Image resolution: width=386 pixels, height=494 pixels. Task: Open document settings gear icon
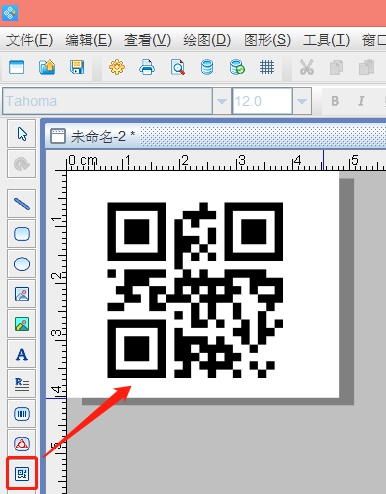[117, 67]
